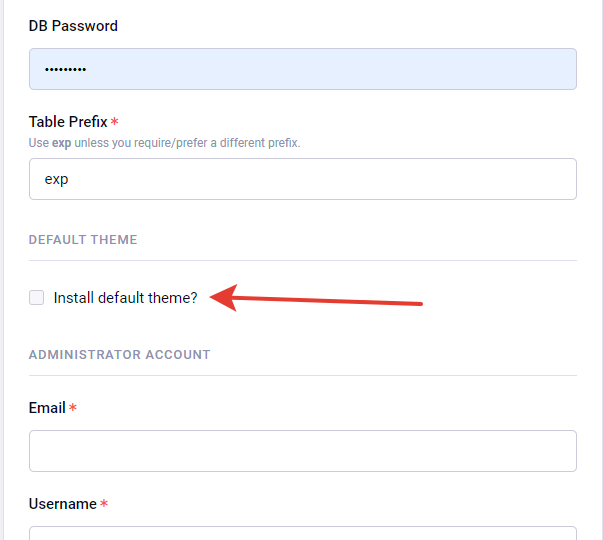Click the divider under Administrator Account heading
This screenshot has height=540, width=603.
[x=302, y=375]
